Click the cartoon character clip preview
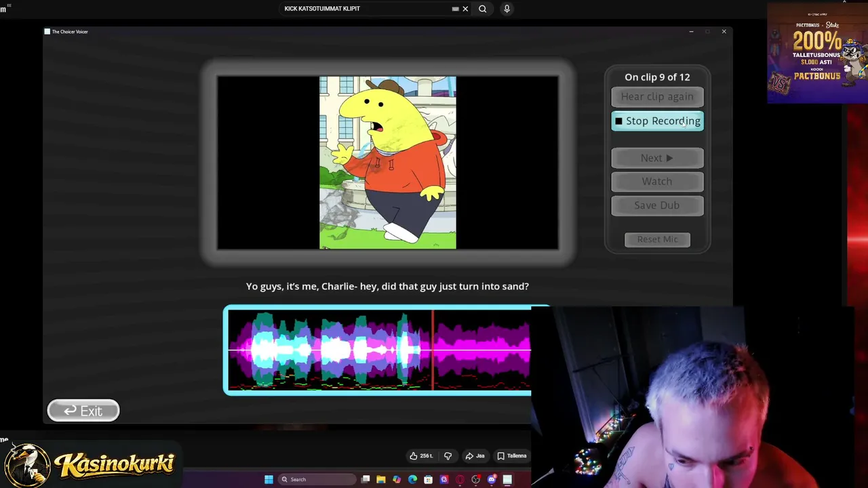 (x=388, y=163)
